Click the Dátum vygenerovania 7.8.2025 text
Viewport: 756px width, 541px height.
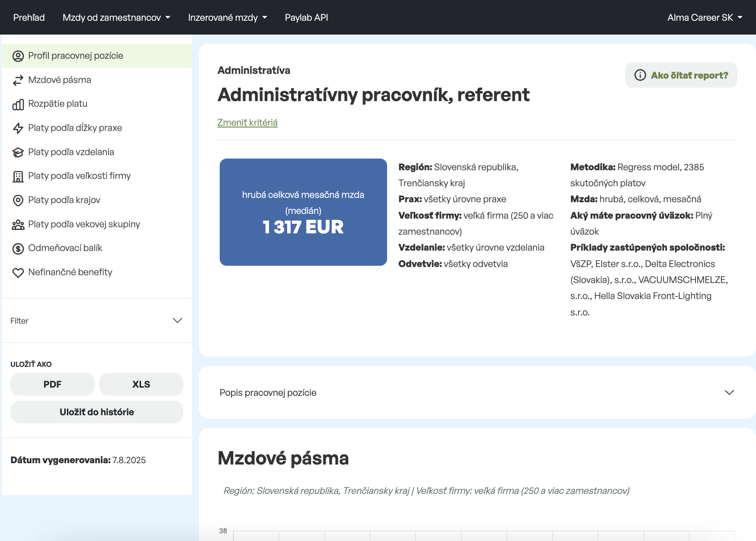pos(78,460)
